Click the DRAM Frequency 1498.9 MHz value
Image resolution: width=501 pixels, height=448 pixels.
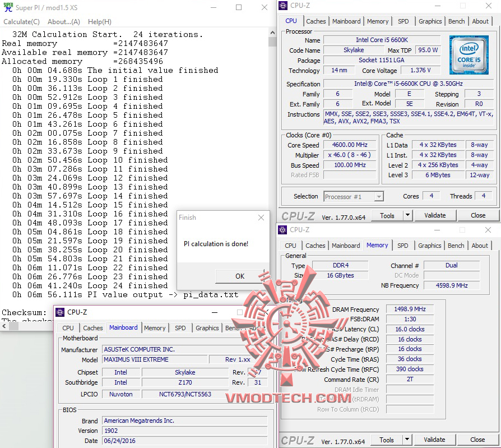pyautogui.click(x=410, y=309)
